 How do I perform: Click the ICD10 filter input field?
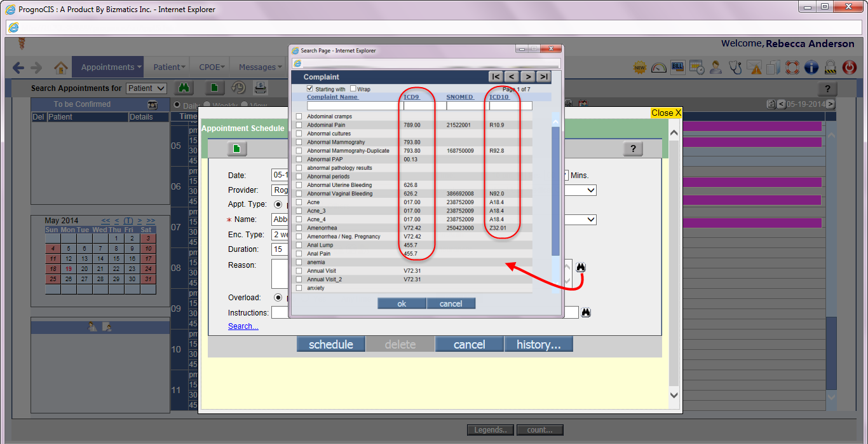coord(510,106)
